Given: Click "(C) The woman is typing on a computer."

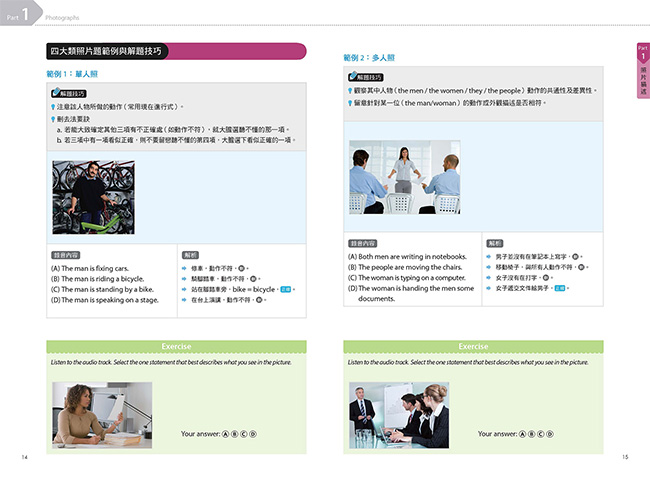Looking at the screenshot, I should coord(407,278).
